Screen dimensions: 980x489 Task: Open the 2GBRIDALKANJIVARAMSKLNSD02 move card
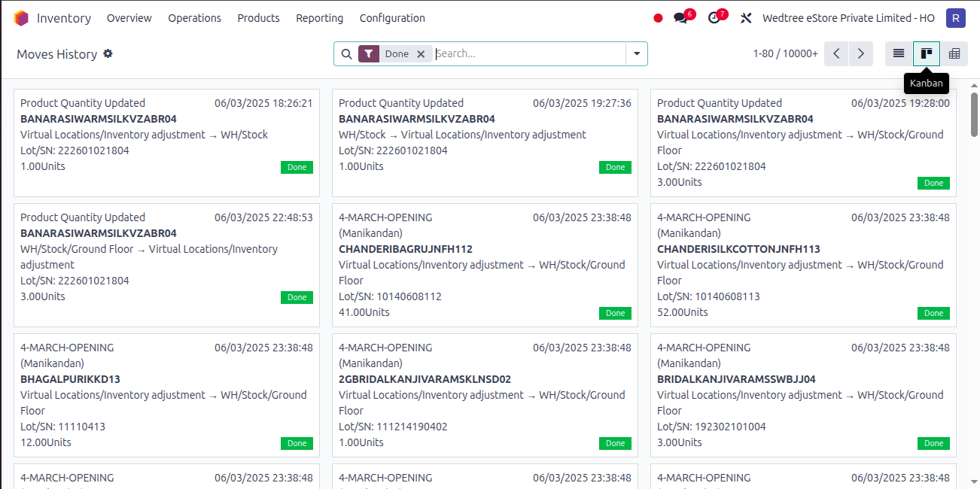coord(485,395)
